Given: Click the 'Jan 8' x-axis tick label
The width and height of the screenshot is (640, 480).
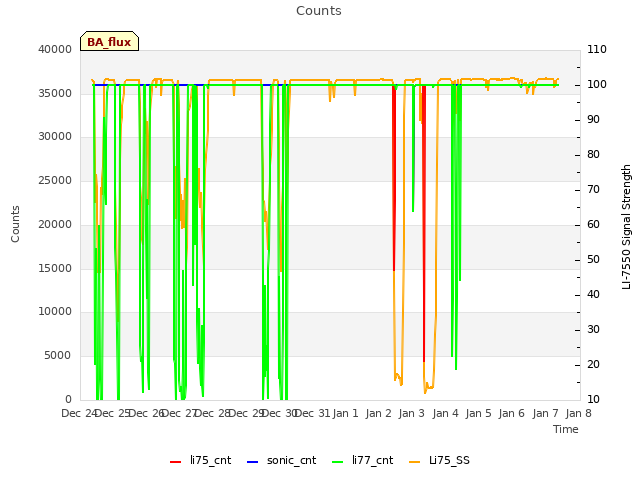Looking at the screenshot, I should click(578, 413).
